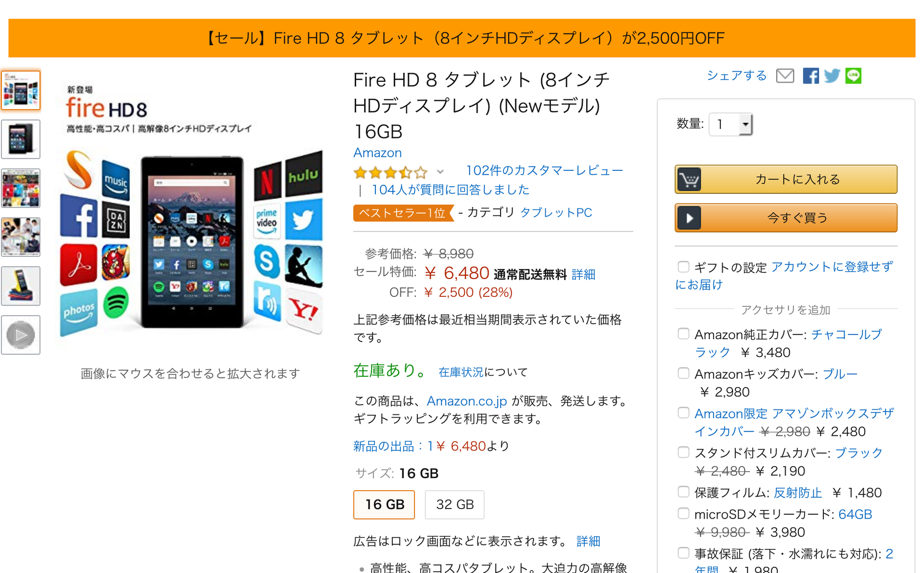924x573 pixels.
Task: Open the 数量 quantity dropdown
Action: 731,125
